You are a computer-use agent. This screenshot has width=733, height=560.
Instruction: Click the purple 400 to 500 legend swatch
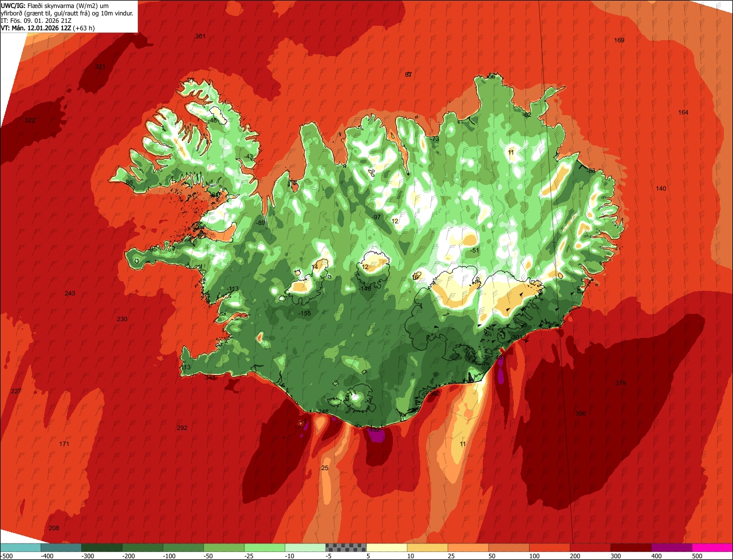click(x=672, y=548)
